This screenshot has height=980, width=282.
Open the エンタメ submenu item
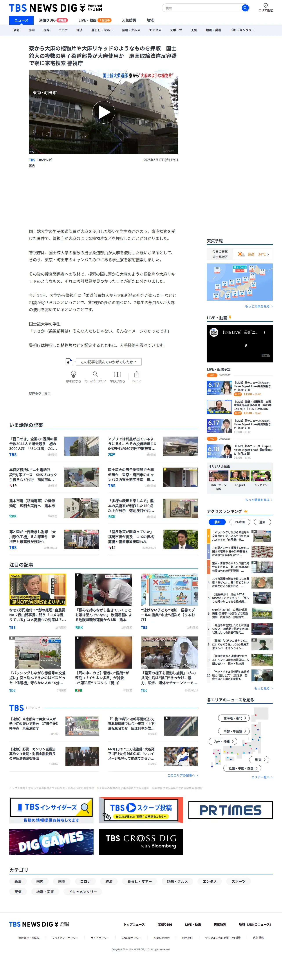click(x=155, y=30)
